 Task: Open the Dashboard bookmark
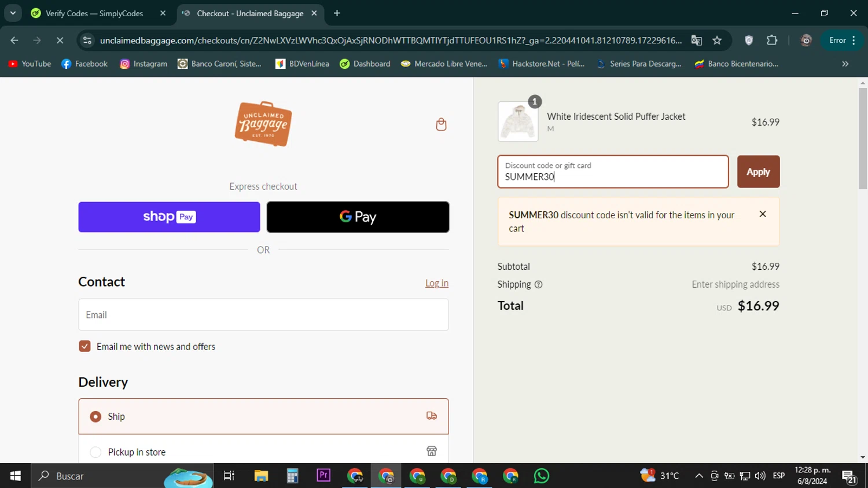(x=365, y=64)
